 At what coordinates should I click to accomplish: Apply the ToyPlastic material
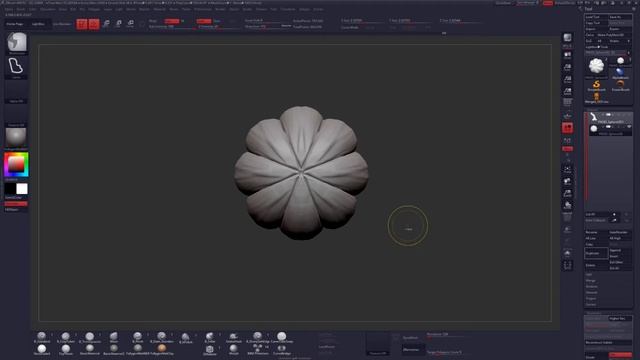coord(66,350)
